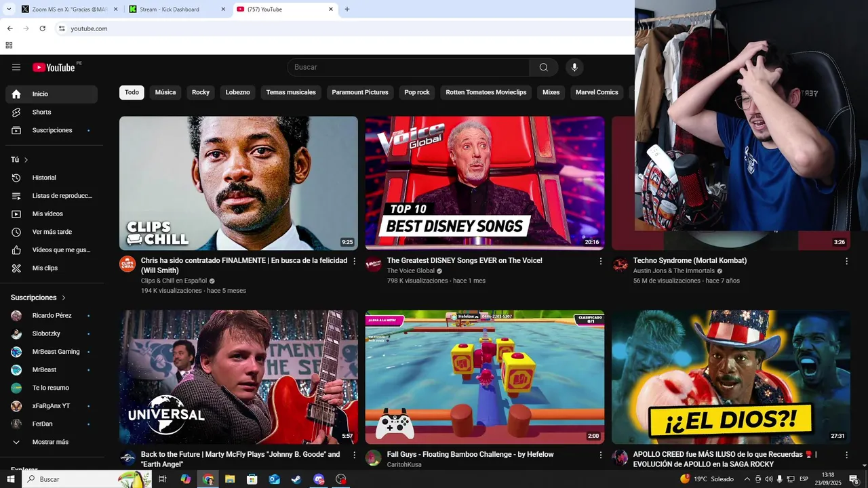Filter feed by Mixes chip
This screenshot has width=868, height=488.
coord(551,92)
